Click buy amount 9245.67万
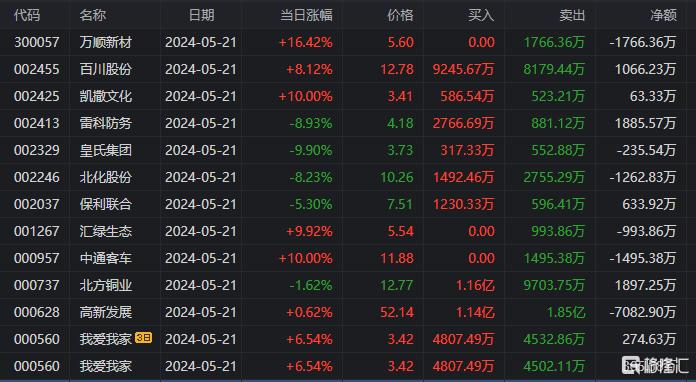The width and height of the screenshot is (696, 382). coord(463,69)
